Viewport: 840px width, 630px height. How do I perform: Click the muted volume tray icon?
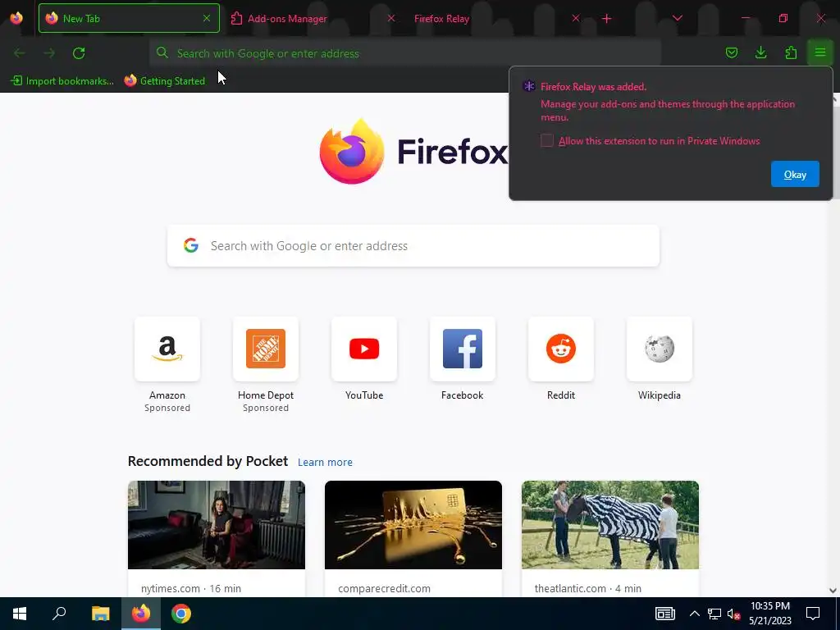(x=733, y=614)
